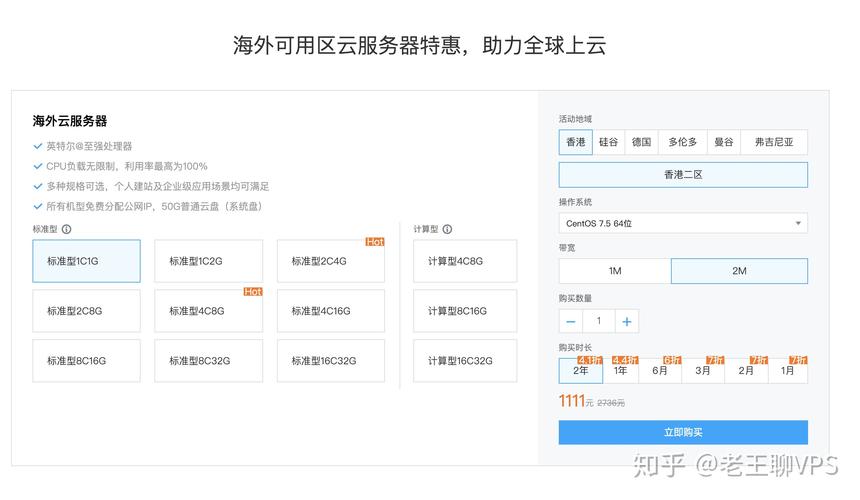Screen dimensions: 860x500
Task: Switch region to 香港
Action: pos(576,142)
